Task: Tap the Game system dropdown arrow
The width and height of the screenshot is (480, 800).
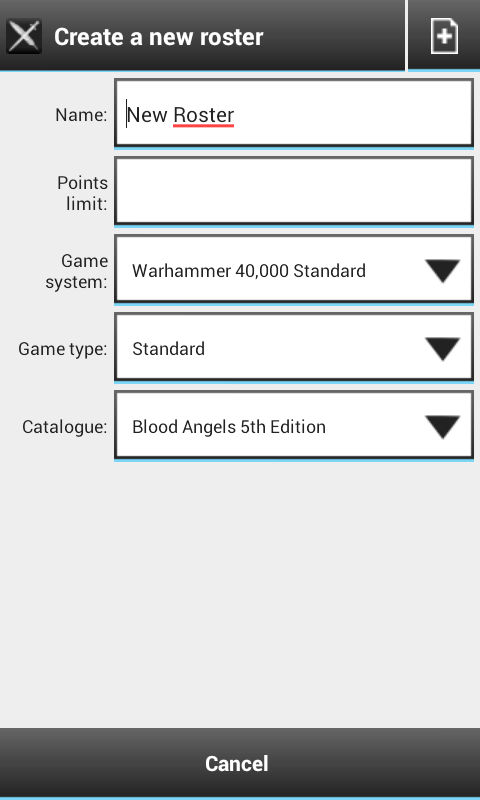Action: [x=442, y=270]
